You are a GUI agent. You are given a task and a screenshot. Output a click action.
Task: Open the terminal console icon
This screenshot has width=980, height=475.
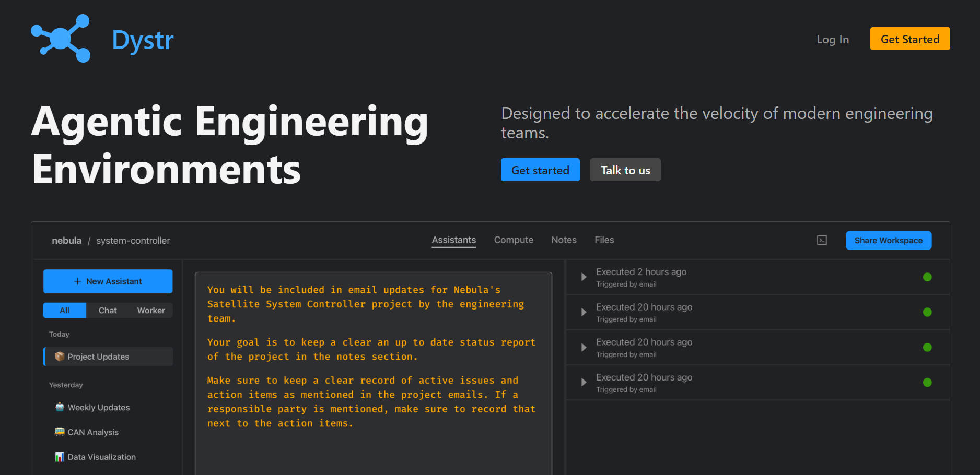822,240
